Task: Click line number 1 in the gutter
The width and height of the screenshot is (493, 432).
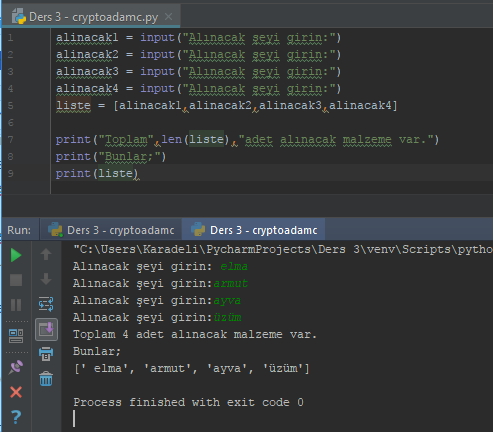Action: coord(10,38)
